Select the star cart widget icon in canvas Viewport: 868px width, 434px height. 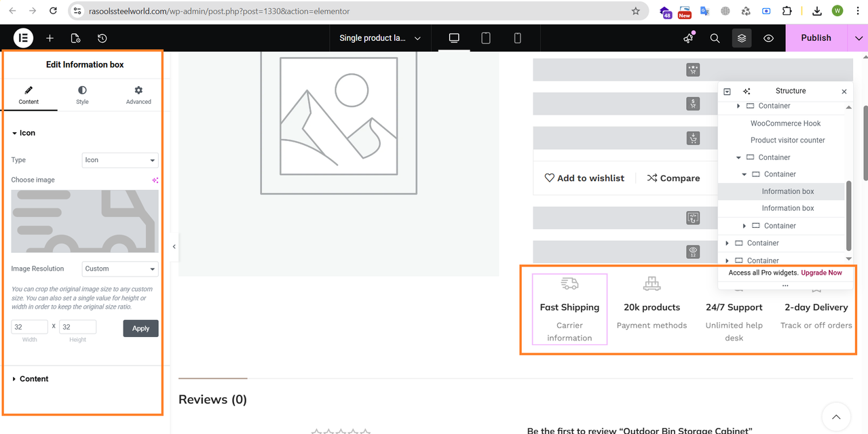pos(693,70)
